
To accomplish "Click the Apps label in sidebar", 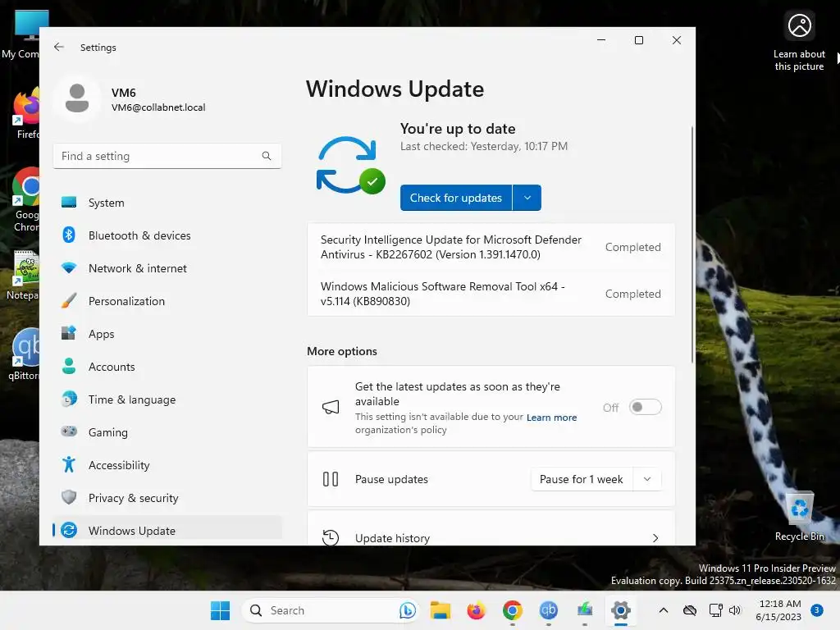I will coord(101,334).
